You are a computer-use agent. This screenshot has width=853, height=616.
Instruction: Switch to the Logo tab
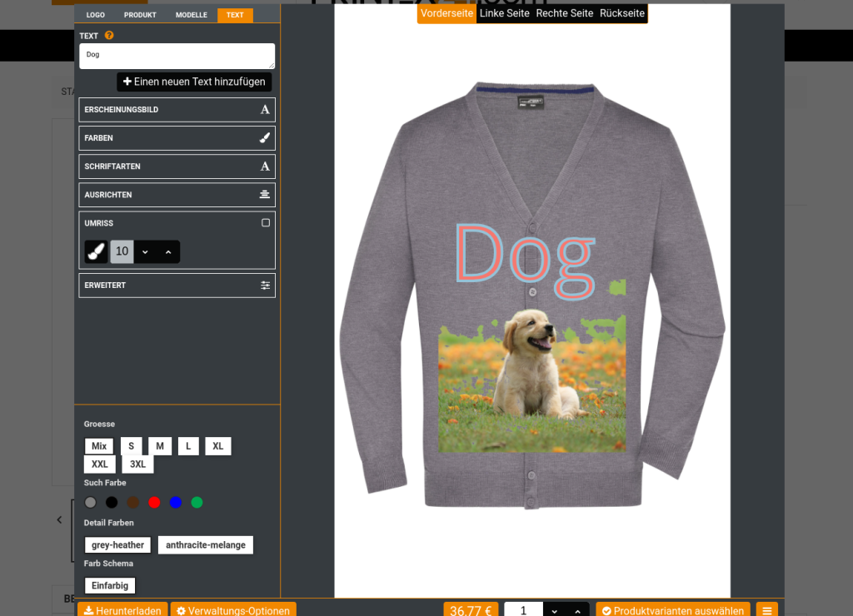pyautogui.click(x=95, y=15)
